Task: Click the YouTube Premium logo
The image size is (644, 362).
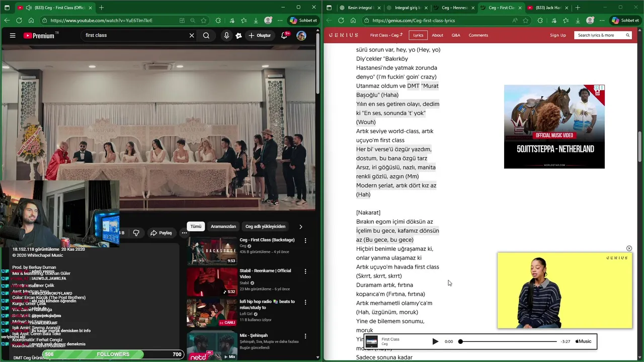Action: pyautogui.click(x=40, y=36)
